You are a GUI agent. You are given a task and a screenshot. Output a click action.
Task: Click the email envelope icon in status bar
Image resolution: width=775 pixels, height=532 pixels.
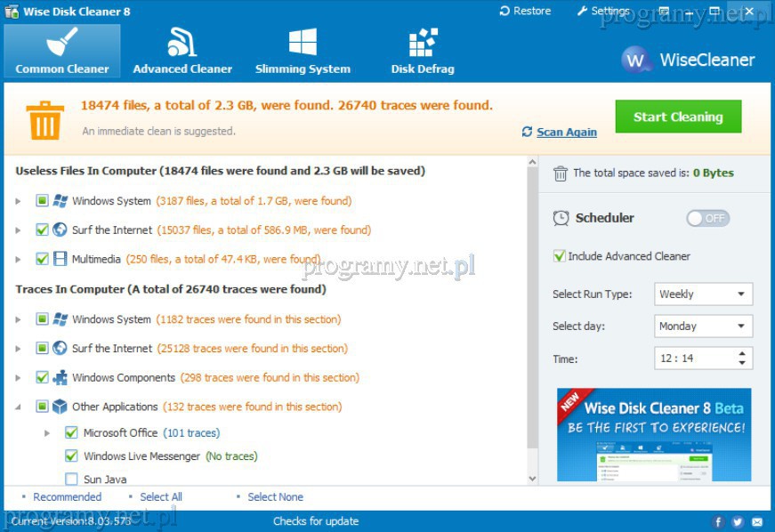757,521
